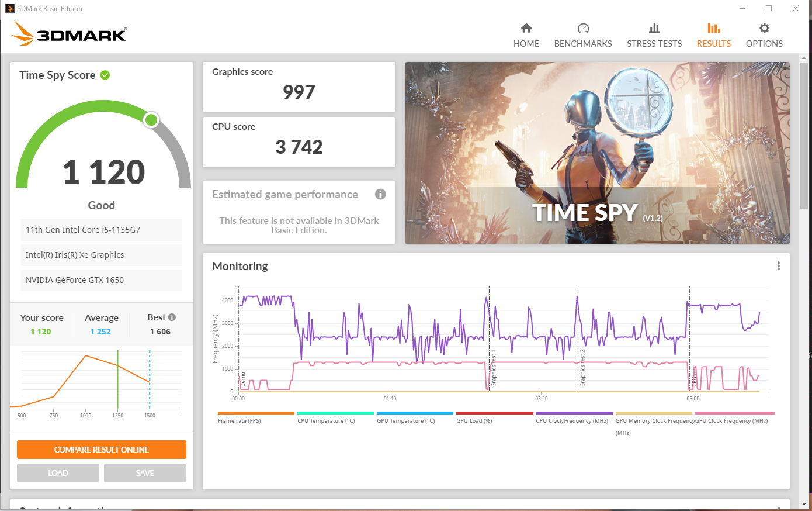This screenshot has height=511, width=812.
Task: Select the NVIDIA GeForce GTX 1650 row
Action: point(102,280)
